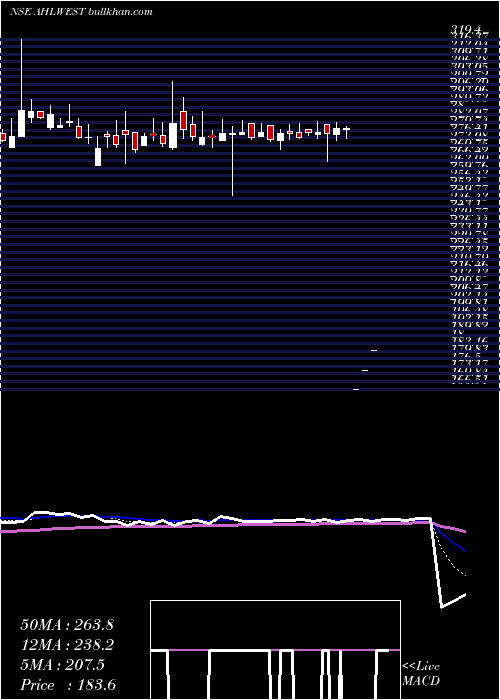
Task: Click the Price : 183.6 value
Action: pyautogui.click(x=68, y=685)
